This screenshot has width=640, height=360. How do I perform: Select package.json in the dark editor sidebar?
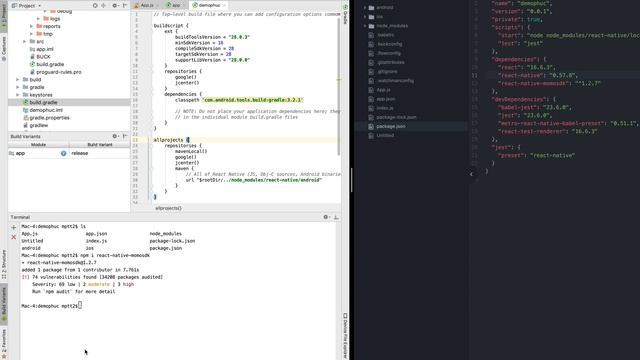(411, 127)
